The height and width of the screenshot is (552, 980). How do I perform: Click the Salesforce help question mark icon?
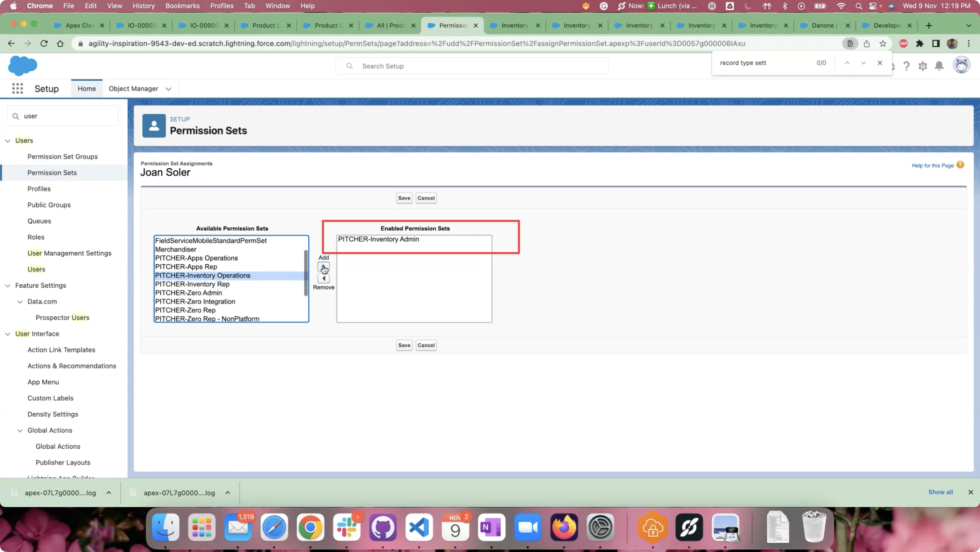[x=906, y=66]
